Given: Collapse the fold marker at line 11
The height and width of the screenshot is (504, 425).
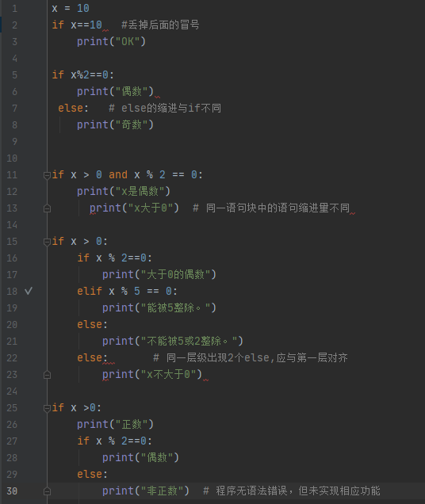Looking at the screenshot, I should click(47, 175).
